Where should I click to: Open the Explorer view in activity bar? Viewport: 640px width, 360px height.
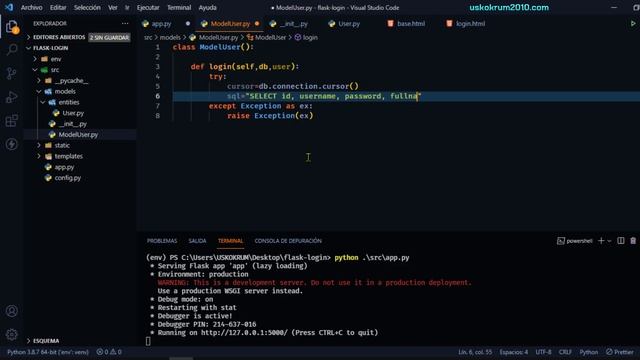(x=12, y=27)
